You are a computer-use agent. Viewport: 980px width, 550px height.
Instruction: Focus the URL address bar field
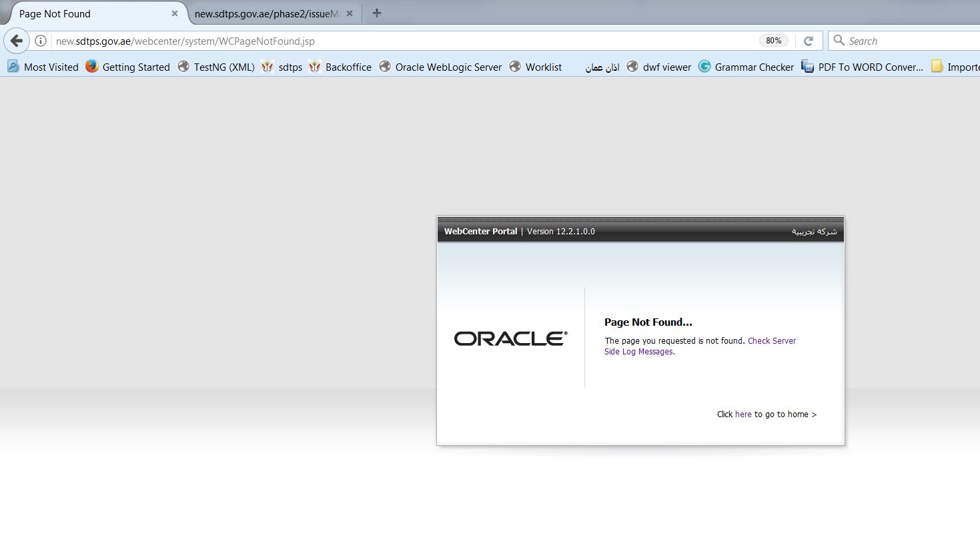coord(406,41)
